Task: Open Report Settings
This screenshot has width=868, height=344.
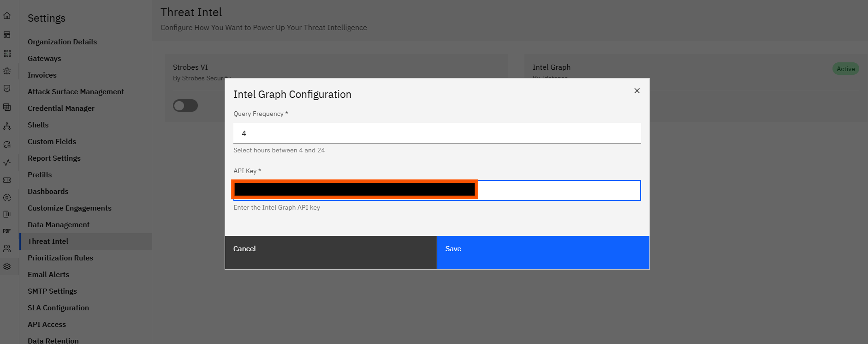Action: click(x=54, y=158)
